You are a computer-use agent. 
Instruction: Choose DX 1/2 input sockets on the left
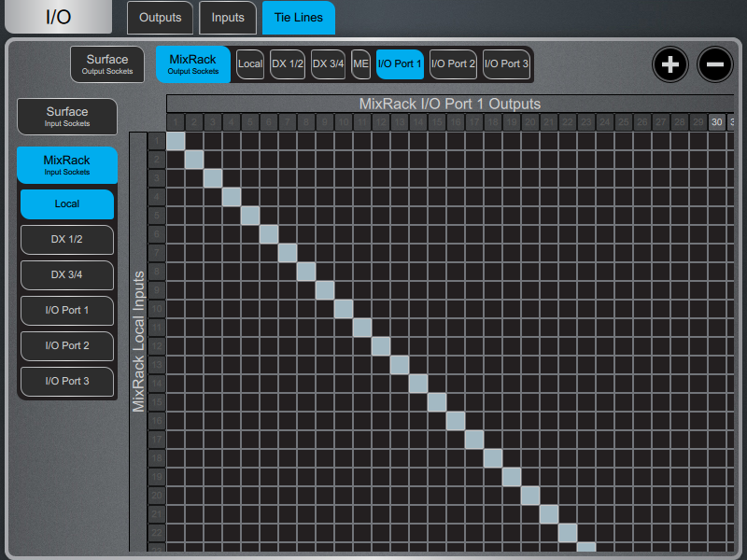coord(66,240)
